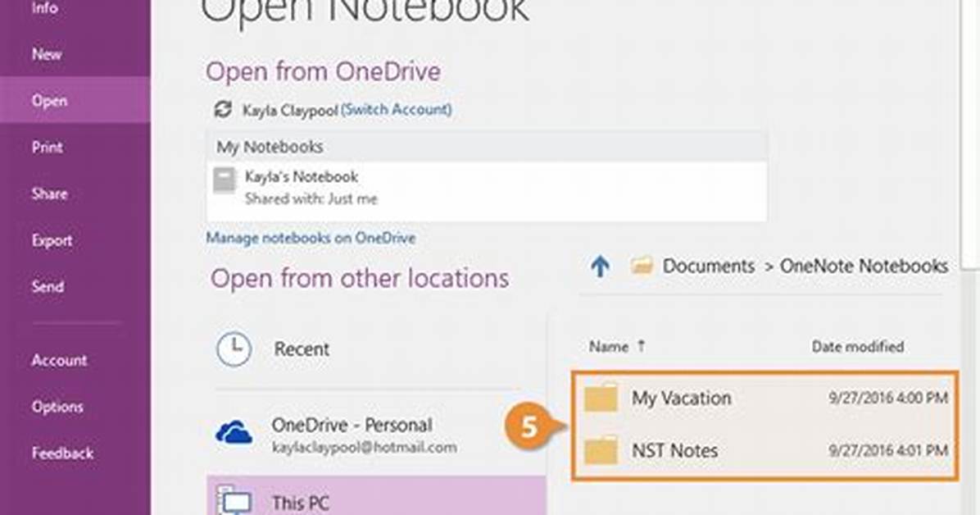
Task: Click the Switch Account link
Action: pyautogui.click(x=397, y=110)
